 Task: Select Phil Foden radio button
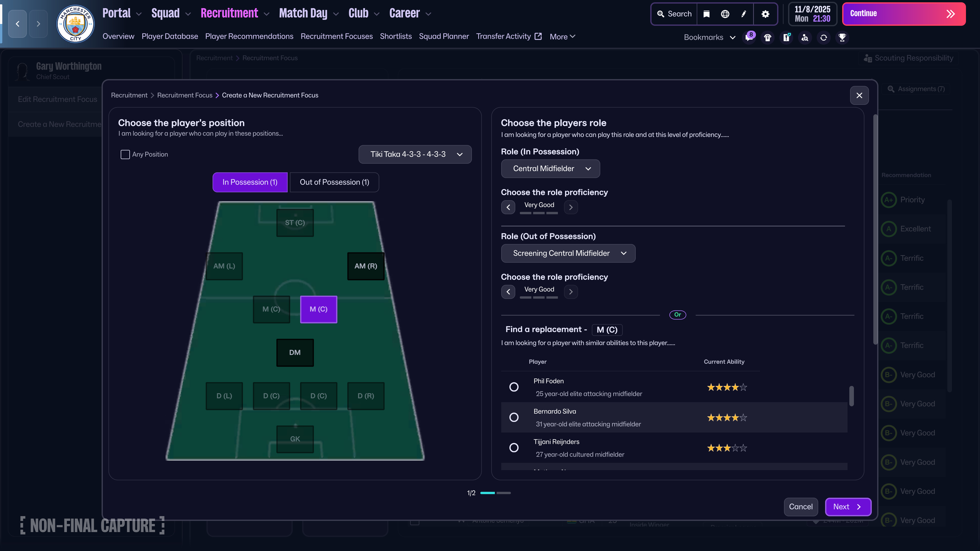coord(514,387)
